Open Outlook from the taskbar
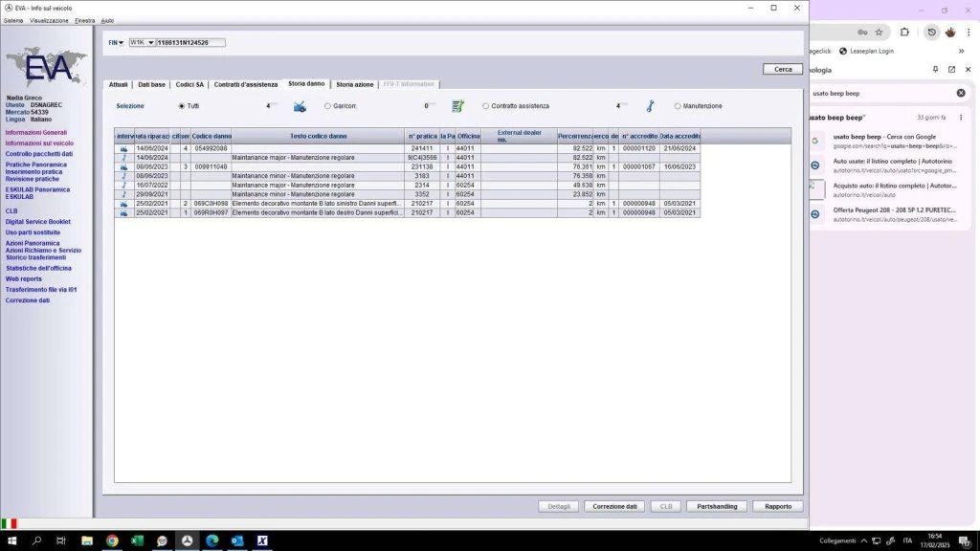980x551 pixels. [237, 540]
